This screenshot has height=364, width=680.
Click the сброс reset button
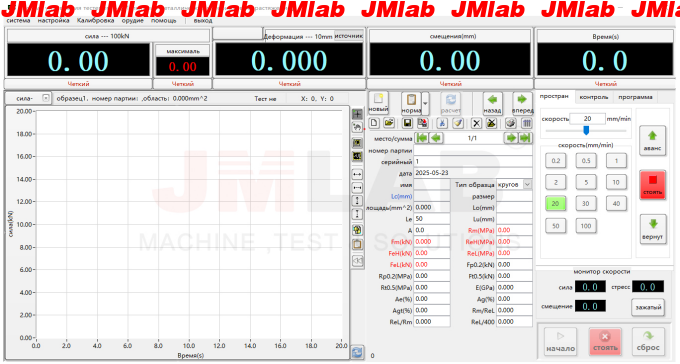pos(648,342)
